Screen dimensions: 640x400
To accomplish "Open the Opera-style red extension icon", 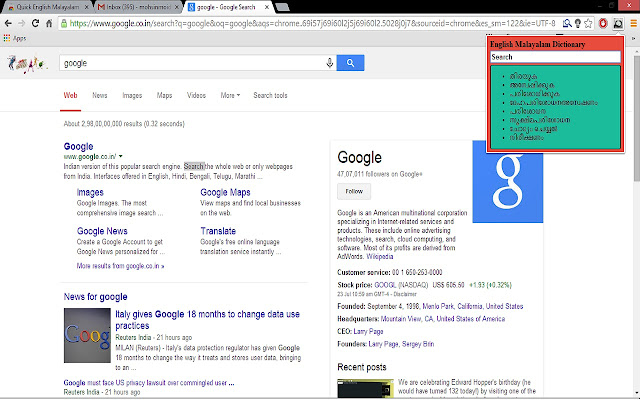I will tap(603, 23).
